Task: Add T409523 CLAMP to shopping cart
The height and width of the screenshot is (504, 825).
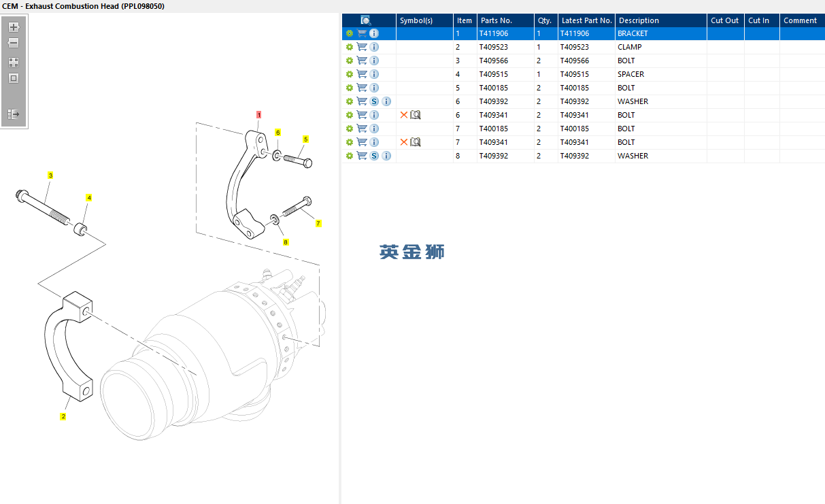Action: [362, 47]
